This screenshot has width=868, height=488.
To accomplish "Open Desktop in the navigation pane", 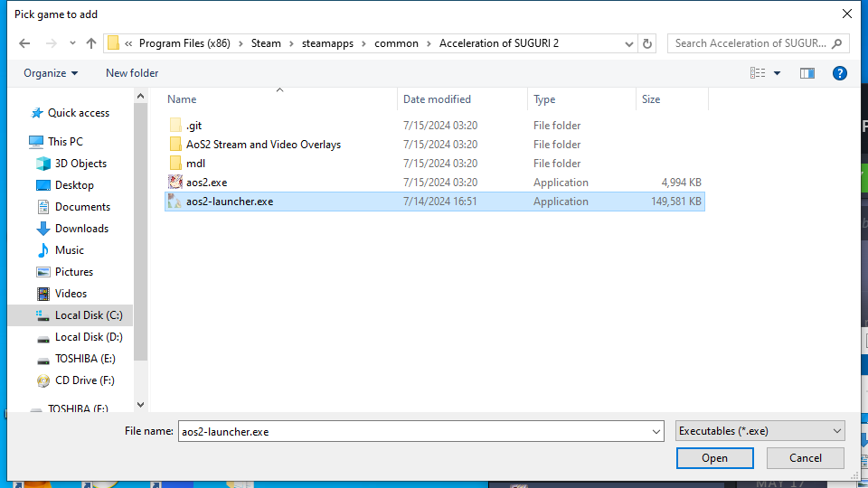I will [65, 184].
